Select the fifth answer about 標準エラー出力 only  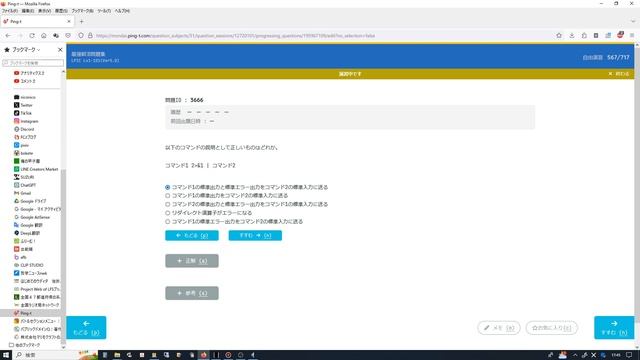[168, 222]
